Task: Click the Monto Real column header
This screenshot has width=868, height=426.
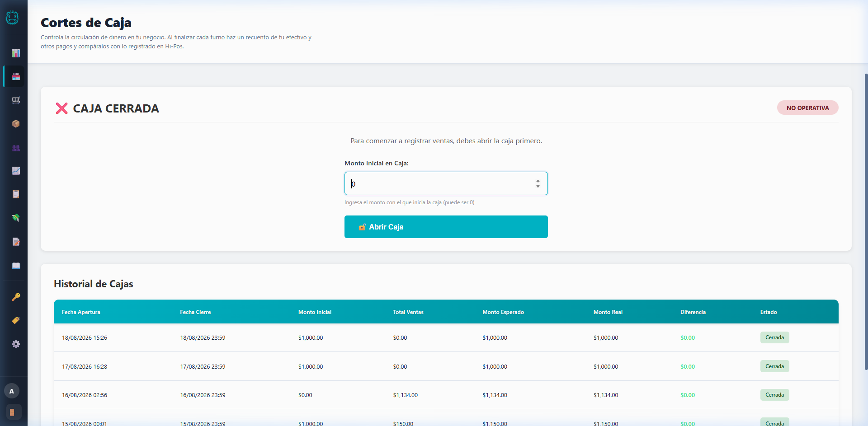Action: coord(608,312)
